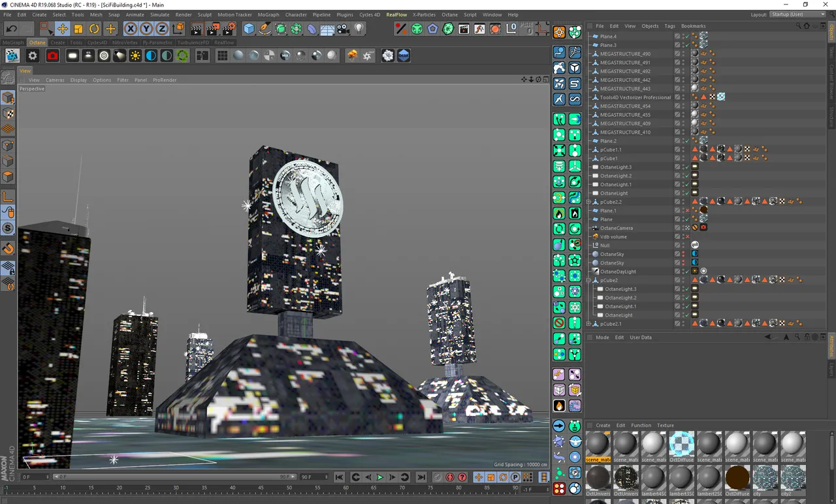This screenshot has height=504, width=836.
Task: Toggle the Y axis lock
Action: 146,29
